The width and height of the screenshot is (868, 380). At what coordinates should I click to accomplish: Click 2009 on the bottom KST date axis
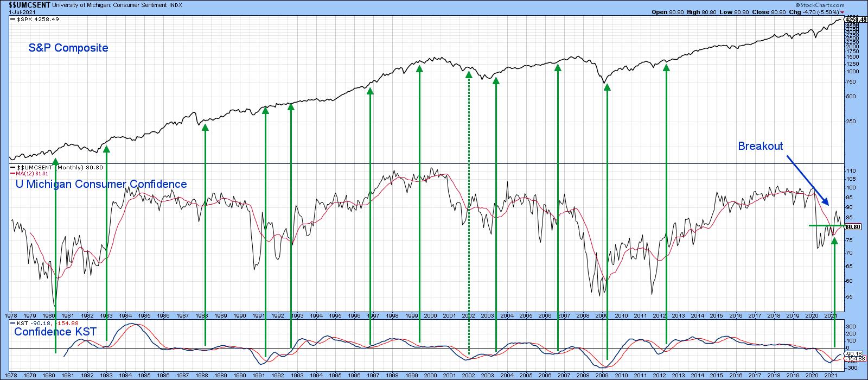602,376
